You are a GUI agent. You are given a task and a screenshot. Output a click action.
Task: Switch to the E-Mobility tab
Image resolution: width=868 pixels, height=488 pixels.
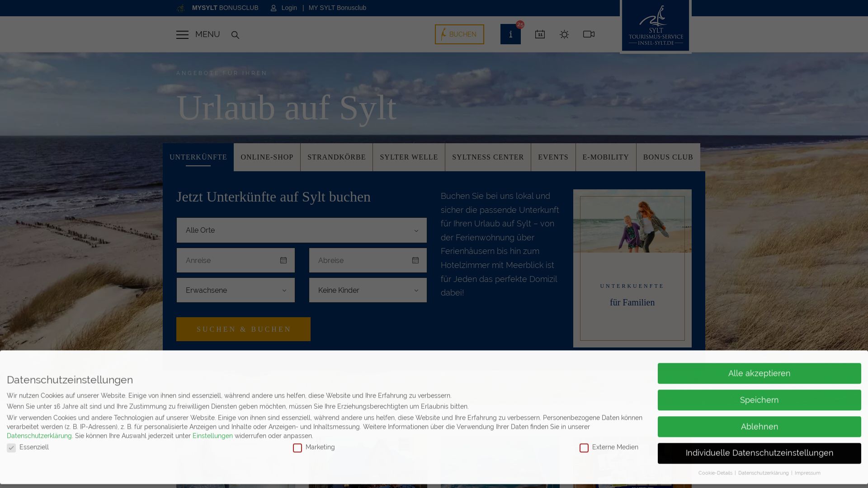[606, 157]
